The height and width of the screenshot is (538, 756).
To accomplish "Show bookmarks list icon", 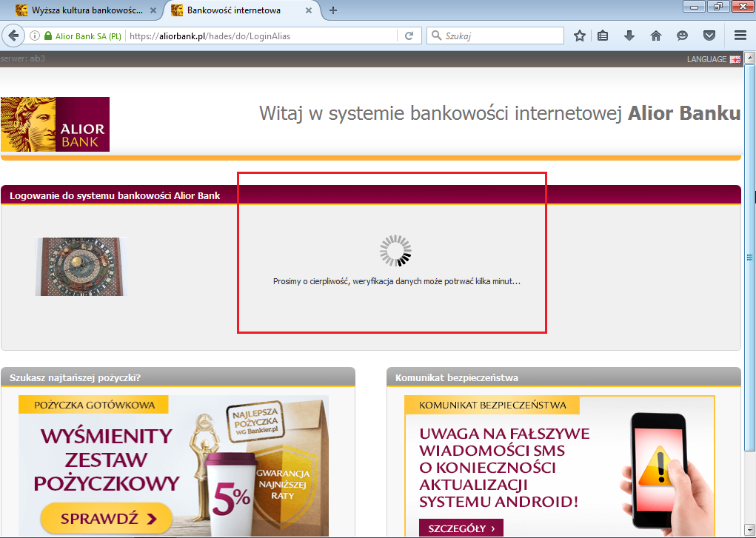I will pyautogui.click(x=603, y=36).
